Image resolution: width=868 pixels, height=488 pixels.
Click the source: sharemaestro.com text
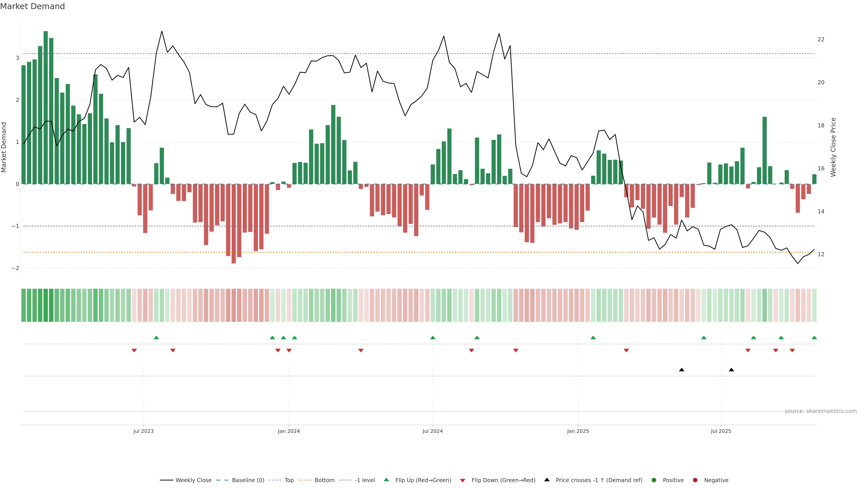coord(821,411)
